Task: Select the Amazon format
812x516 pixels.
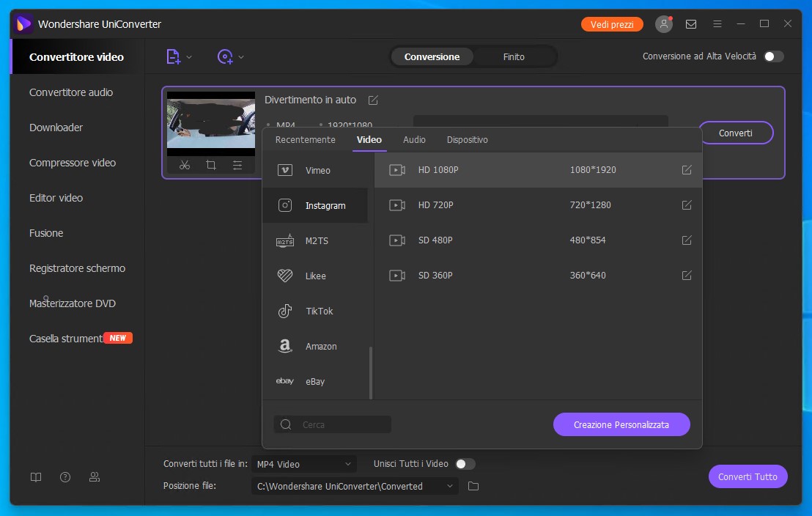Action: 315,347
